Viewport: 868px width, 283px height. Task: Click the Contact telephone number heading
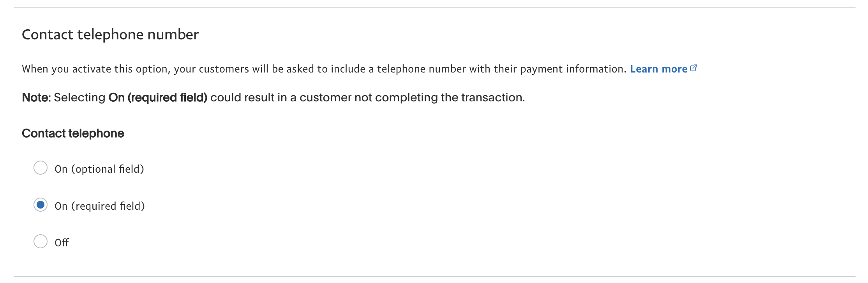point(110,35)
